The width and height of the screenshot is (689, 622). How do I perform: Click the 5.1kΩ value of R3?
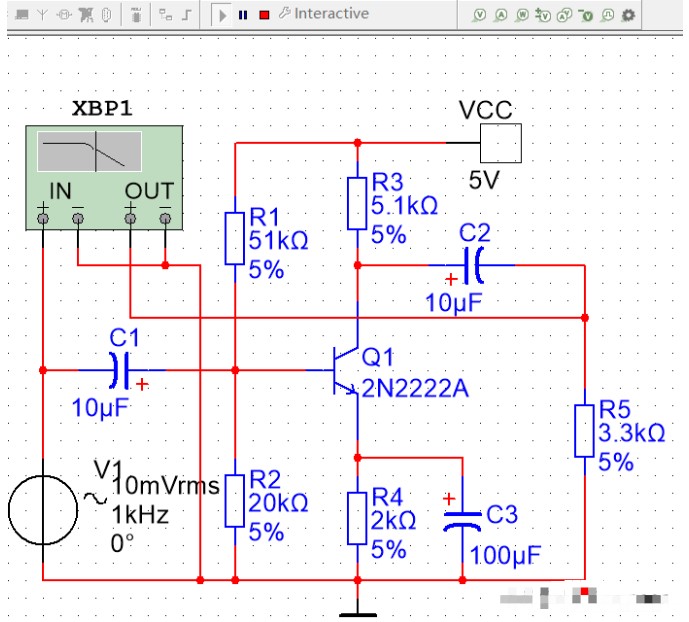(405, 205)
